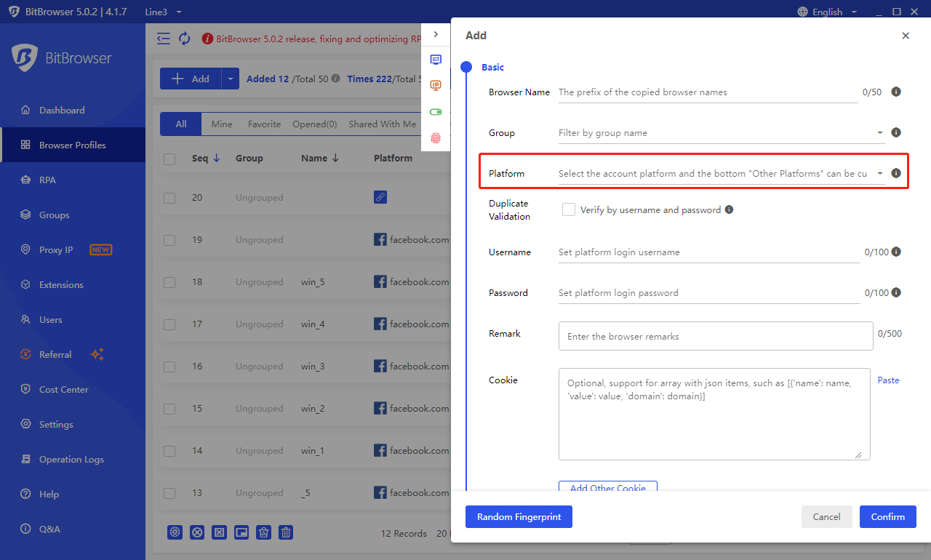This screenshot has width=931, height=560.
Task: Switch to the Opened(0) tab
Action: point(315,124)
